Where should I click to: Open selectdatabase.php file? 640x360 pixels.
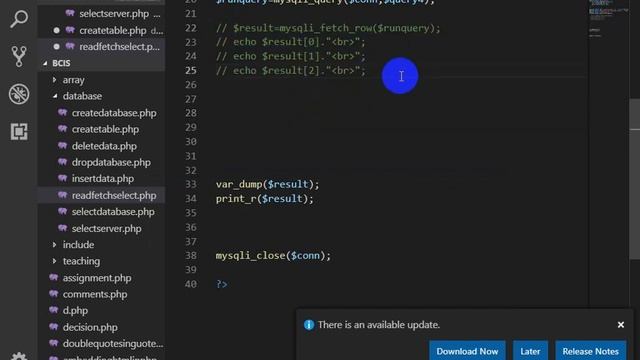(x=113, y=211)
